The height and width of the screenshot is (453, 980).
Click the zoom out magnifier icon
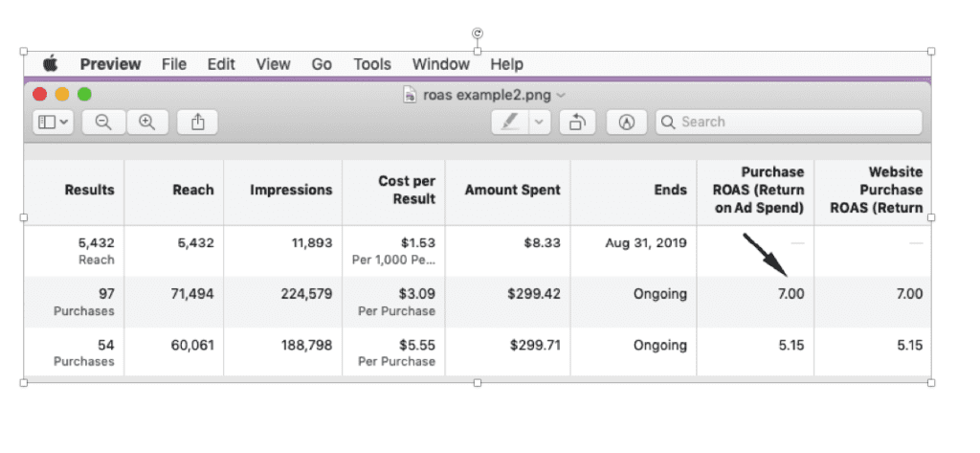(x=103, y=122)
